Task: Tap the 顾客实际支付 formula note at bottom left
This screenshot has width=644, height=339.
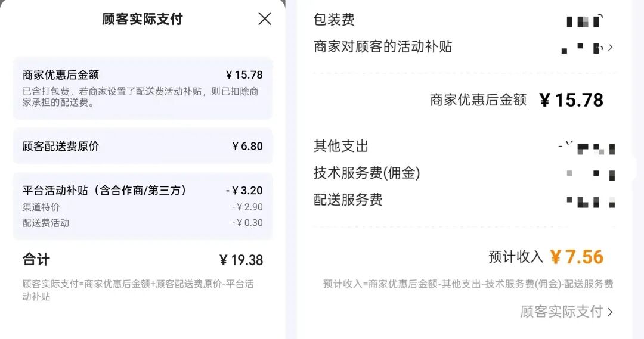Action: click(x=138, y=290)
